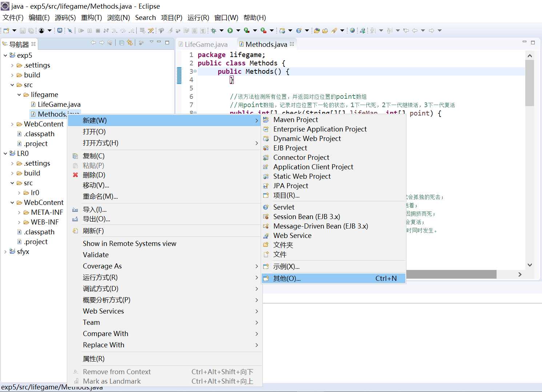Select the LifeGame.java file in navigator
542x392 pixels.
[x=59, y=105]
